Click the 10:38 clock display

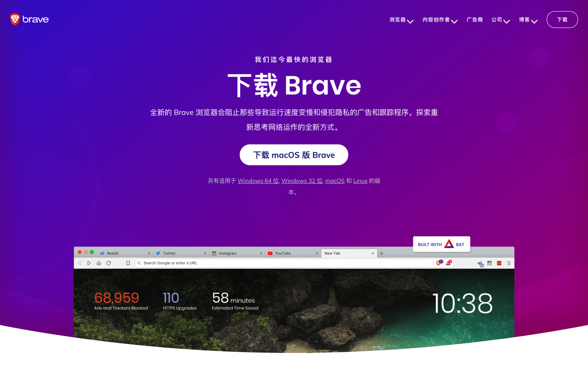(463, 303)
